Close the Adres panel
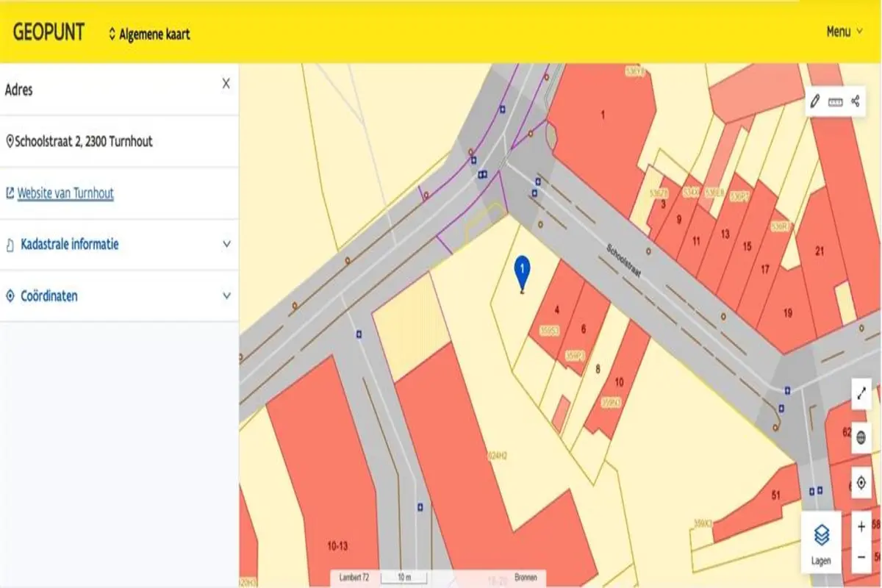The height and width of the screenshot is (588, 882). point(226,84)
